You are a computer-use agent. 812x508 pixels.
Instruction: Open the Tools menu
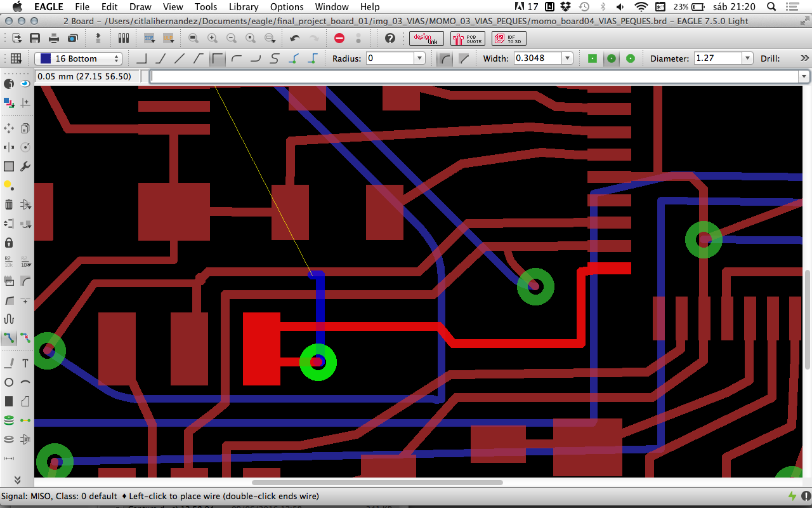206,7
